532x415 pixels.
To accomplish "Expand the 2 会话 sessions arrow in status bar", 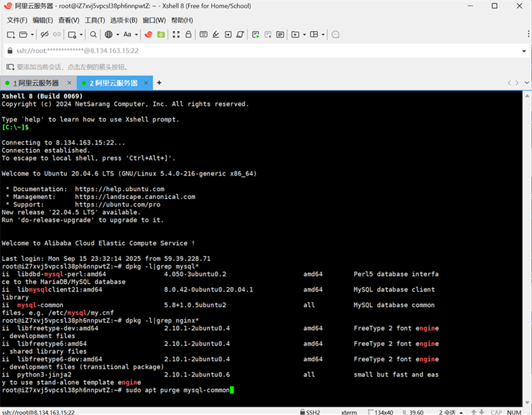I will click(x=461, y=412).
